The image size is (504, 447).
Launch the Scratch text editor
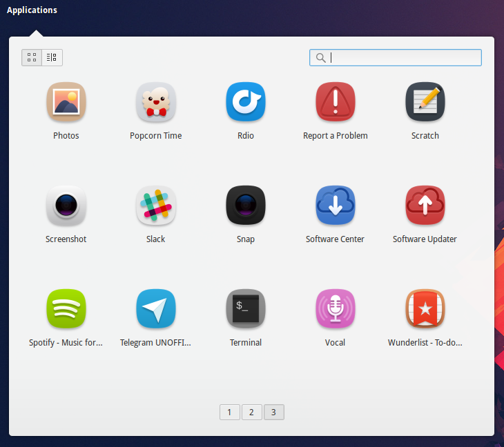click(x=425, y=102)
